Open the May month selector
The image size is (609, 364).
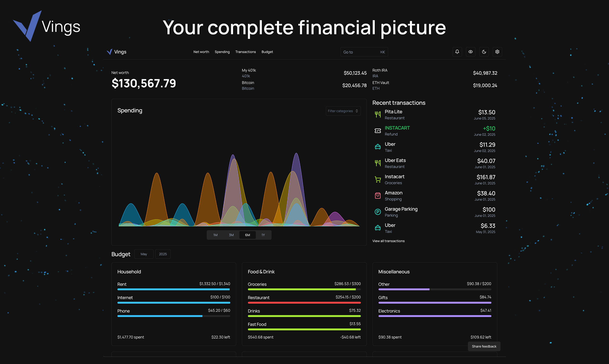point(144,254)
